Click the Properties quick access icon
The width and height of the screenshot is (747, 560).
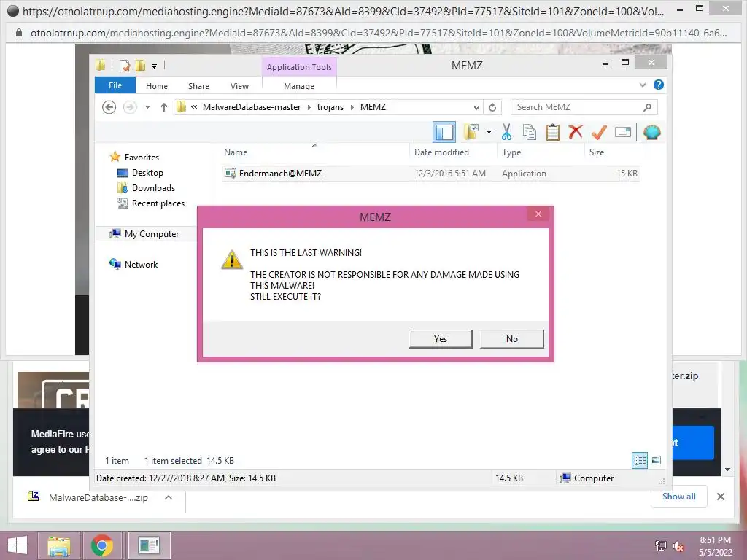pos(124,65)
